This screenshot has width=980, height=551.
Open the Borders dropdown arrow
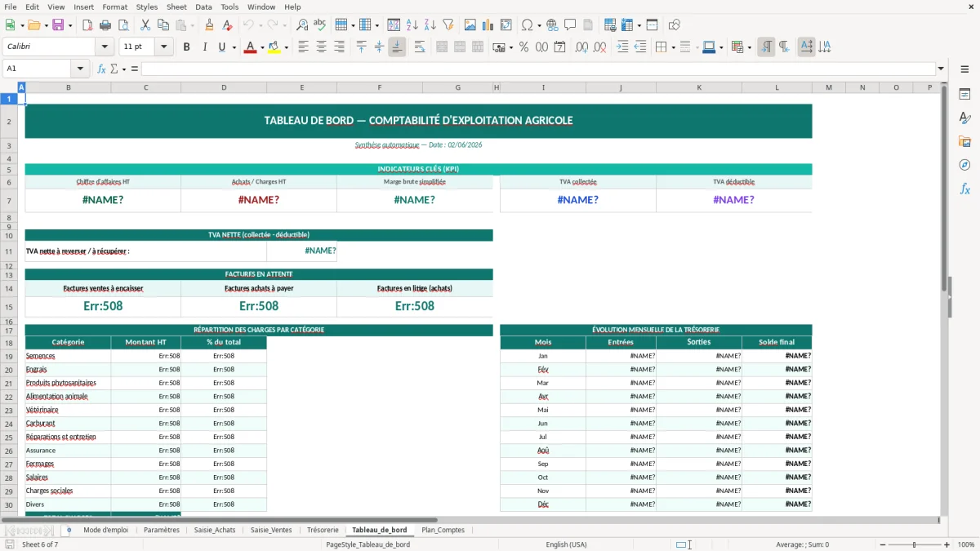point(674,47)
